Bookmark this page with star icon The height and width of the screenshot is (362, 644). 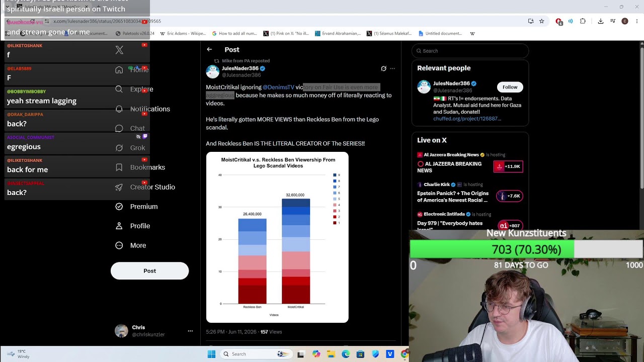tap(541, 21)
